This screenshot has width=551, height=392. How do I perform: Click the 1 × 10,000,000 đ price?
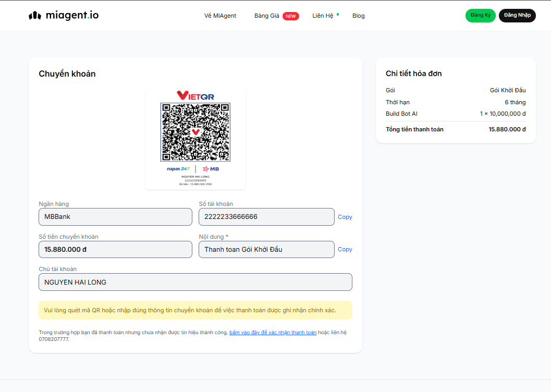pyautogui.click(x=503, y=114)
